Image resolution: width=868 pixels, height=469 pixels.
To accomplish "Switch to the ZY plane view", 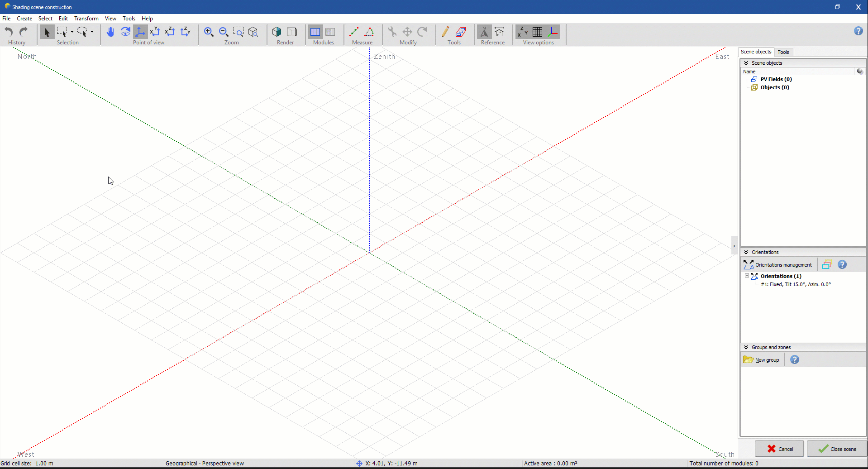I will 186,32.
